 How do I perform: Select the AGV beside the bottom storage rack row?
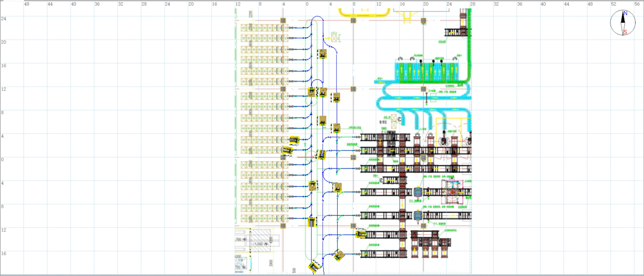pyautogui.click(x=312, y=222)
